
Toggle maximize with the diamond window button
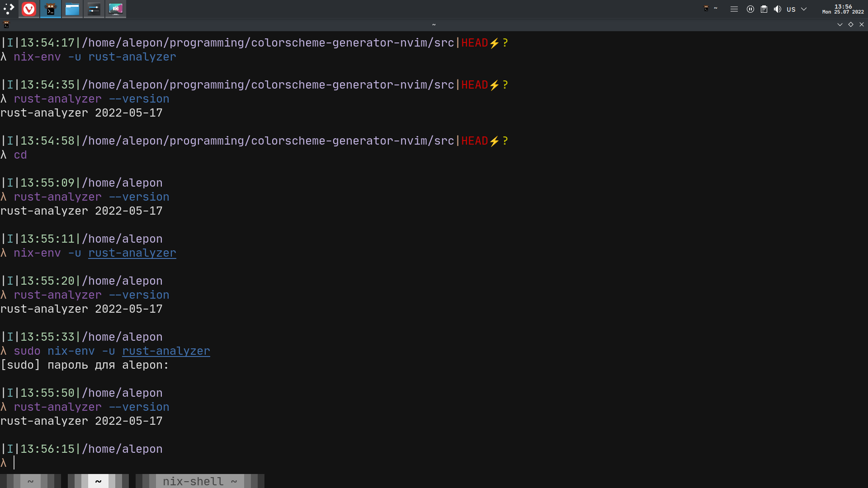coord(851,24)
